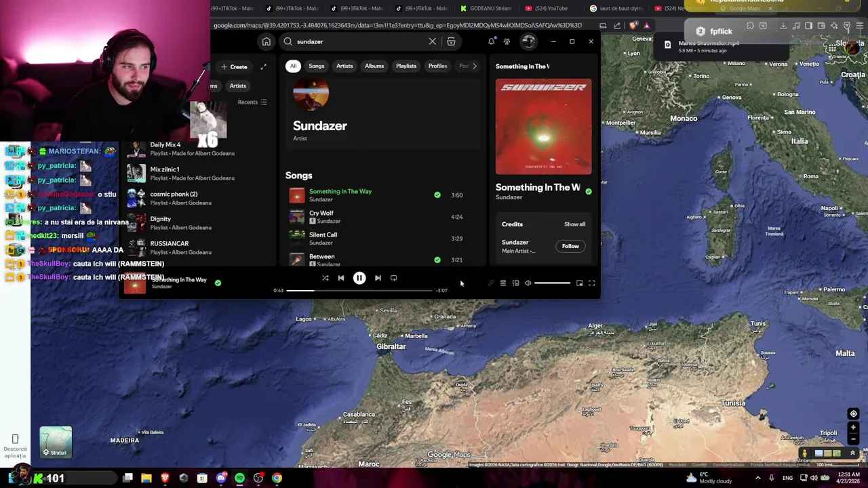Toggle the saved checkmark on the Between row
The height and width of the screenshot is (488, 868).
click(437, 260)
